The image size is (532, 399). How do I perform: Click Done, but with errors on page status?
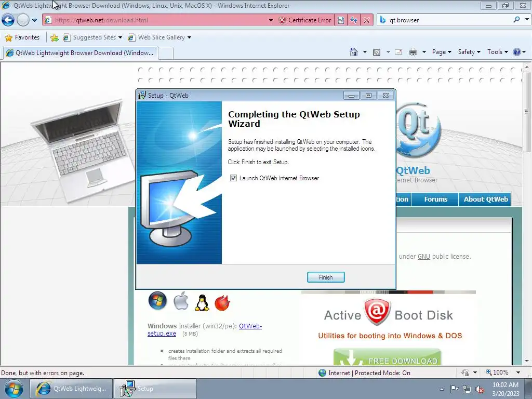tap(43, 373)
